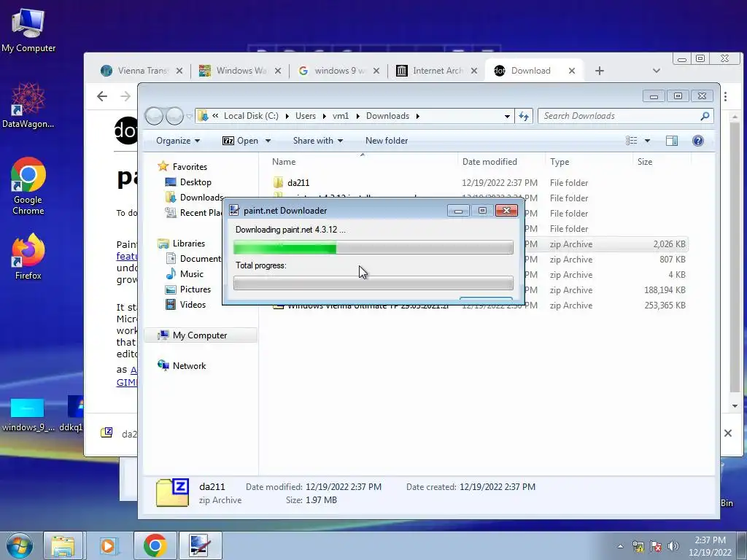Click the volume speaker tray icon
Screen dimensions: 747x560
[673, 546]
